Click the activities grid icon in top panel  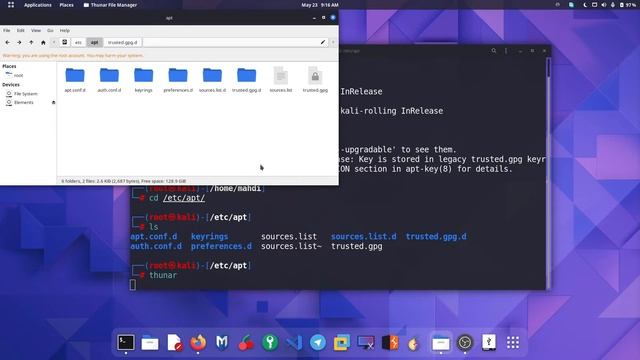click(11, 5)
